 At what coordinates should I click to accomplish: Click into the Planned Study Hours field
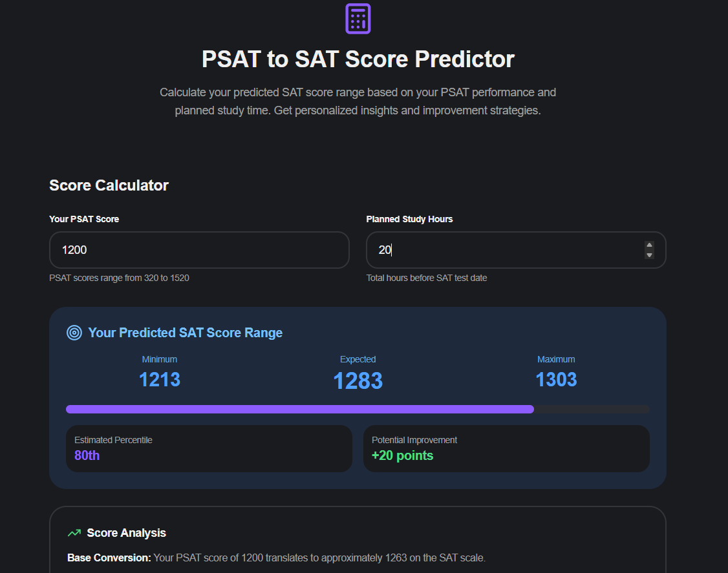[504, 250]
